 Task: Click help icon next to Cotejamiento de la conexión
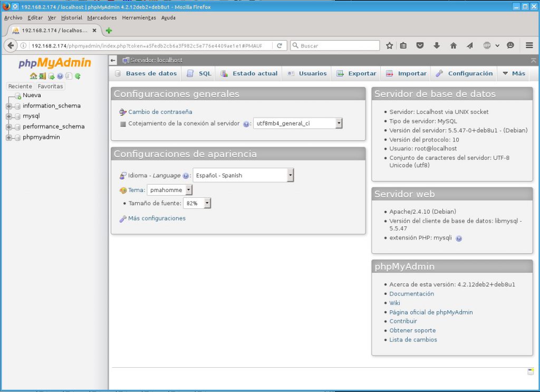pos(246,124)
